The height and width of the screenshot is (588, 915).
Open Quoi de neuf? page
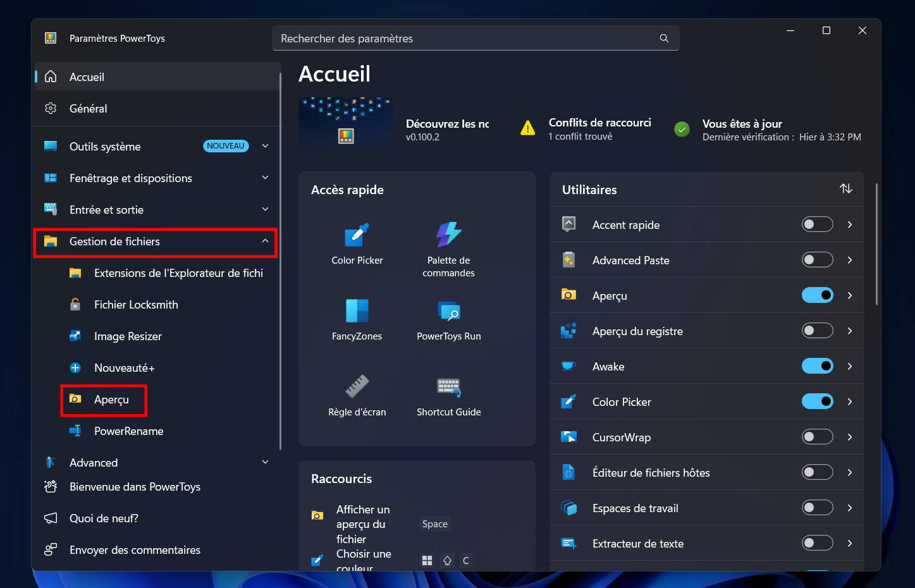tap(157, 518)
